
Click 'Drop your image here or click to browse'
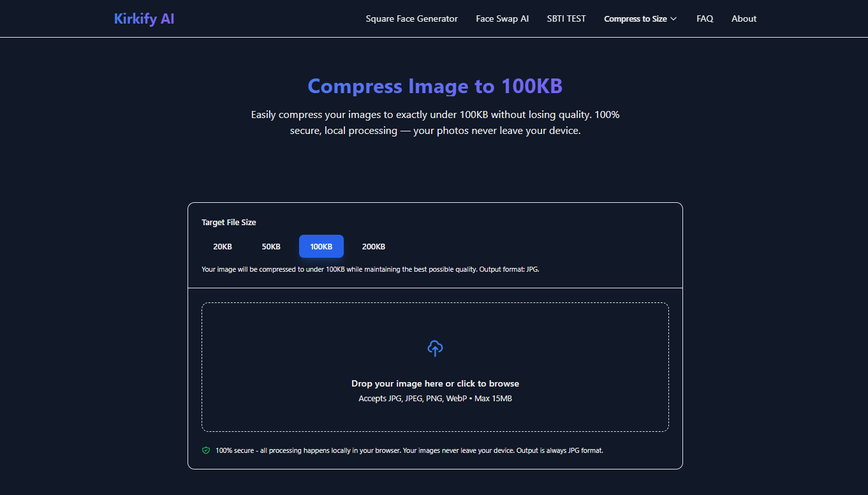435,383
